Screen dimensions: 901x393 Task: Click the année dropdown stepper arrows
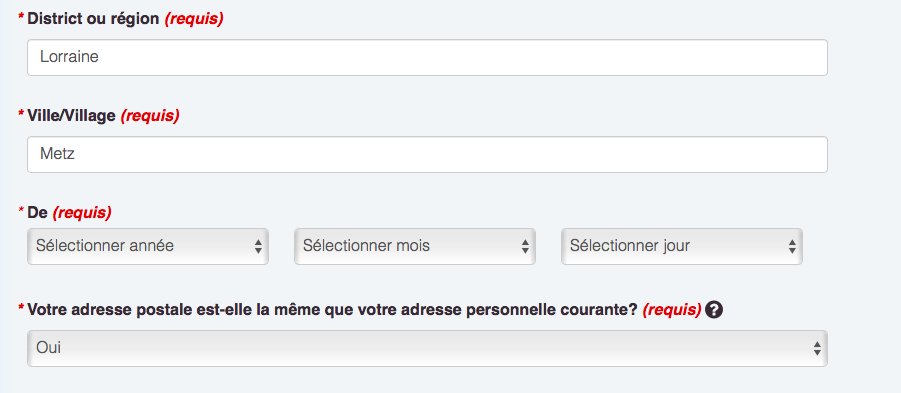click(x=258, y=246)
